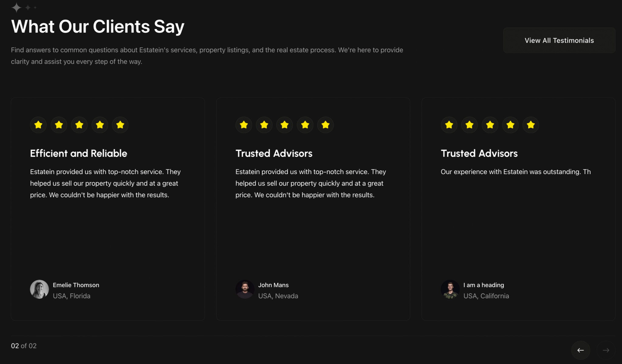Click first star in Efficient and Reliable card
This screenshot has width=622, height=364.
click(x=38, y=125)
